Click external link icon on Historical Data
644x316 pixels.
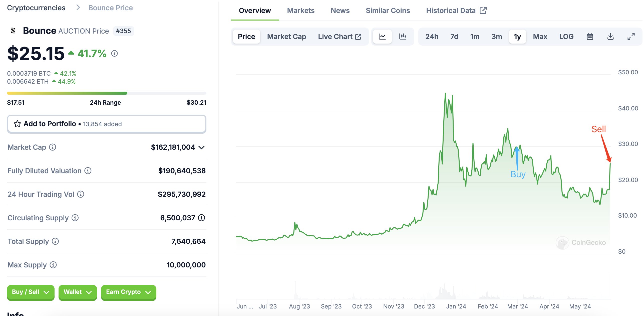click(483, 11)
